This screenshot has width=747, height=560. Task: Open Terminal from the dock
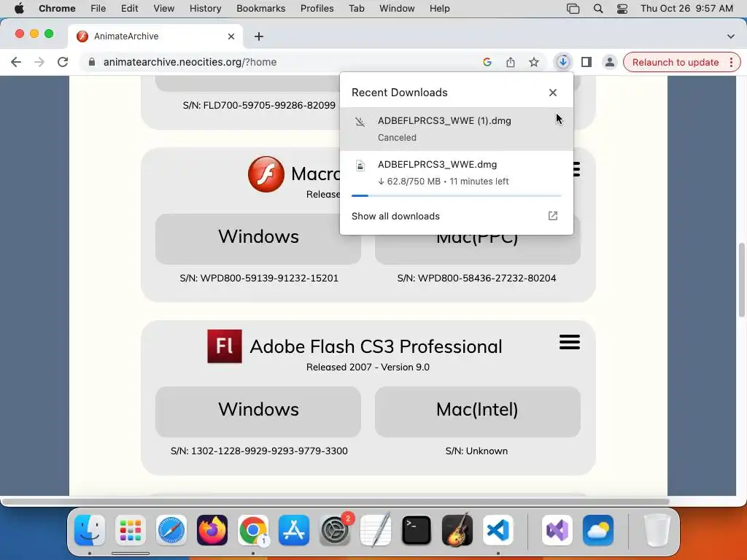pyautogui.click(x=417, y=530)
